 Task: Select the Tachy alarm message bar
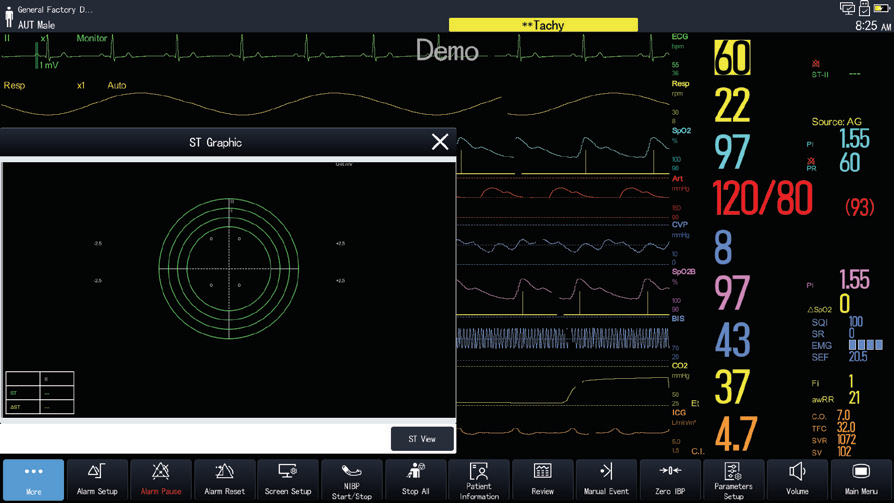coord(543,25)
